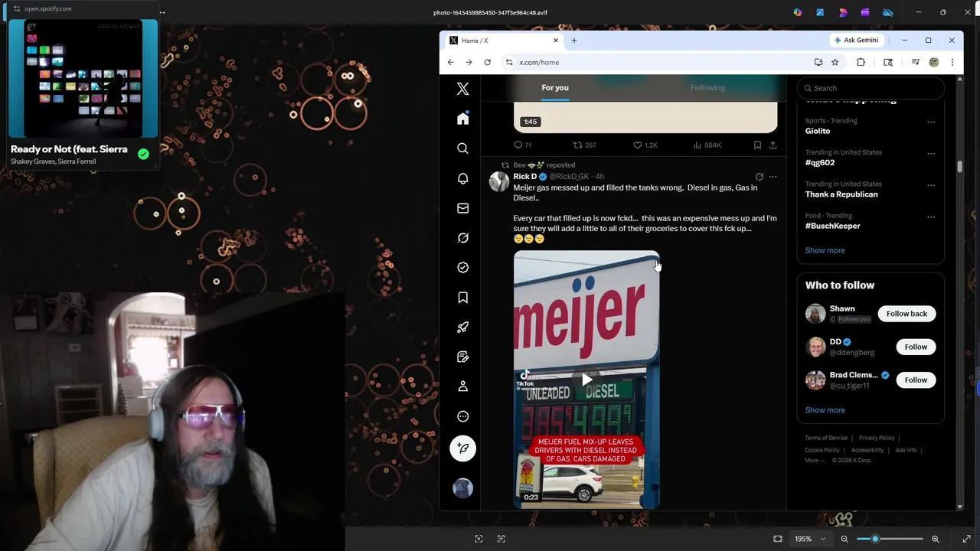Switch to the For you tab
Viewport: 980px width, 551px height.
click(x=555, y=87)
